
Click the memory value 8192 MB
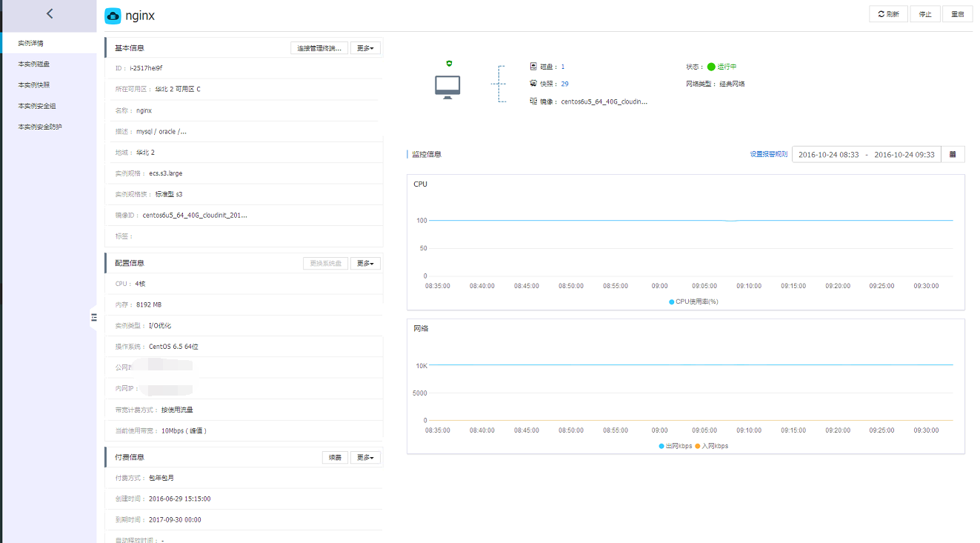149,304
